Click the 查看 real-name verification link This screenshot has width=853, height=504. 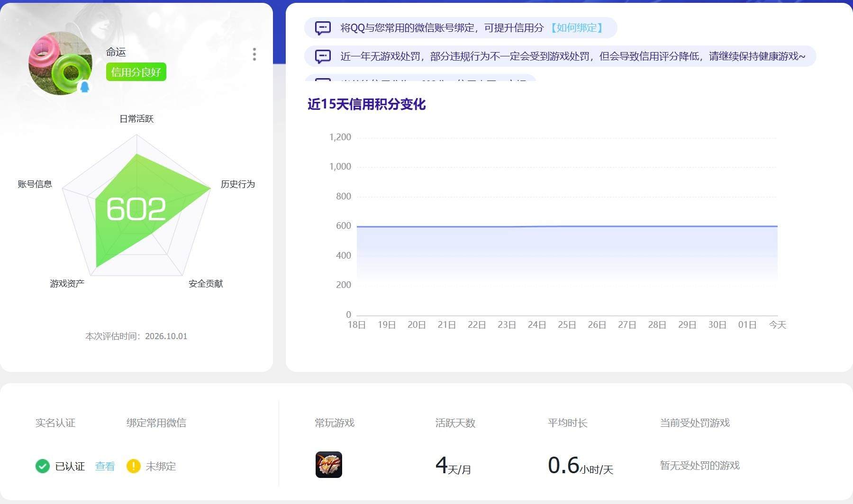[105, 466]
